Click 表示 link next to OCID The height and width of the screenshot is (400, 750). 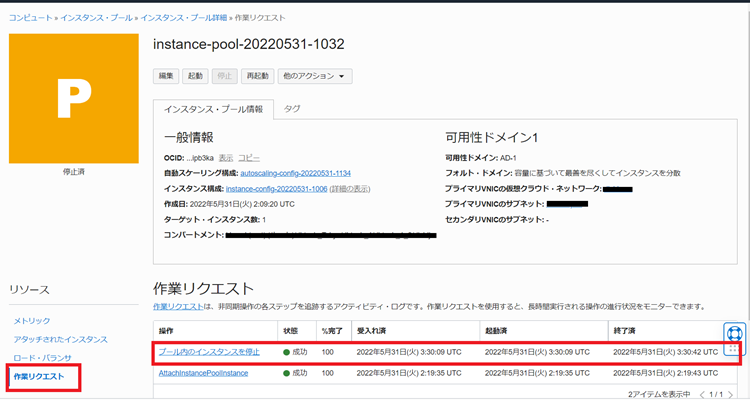[x=226, y=158]
